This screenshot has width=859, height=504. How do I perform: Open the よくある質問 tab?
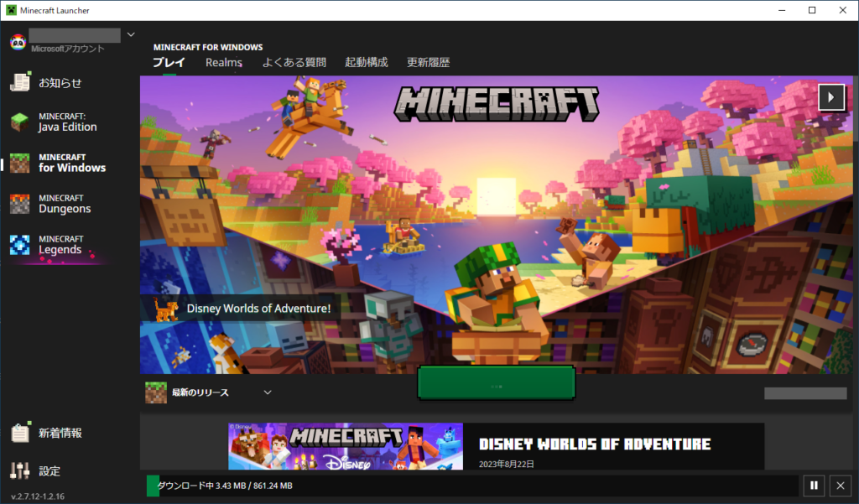click(x=294, y=62)
